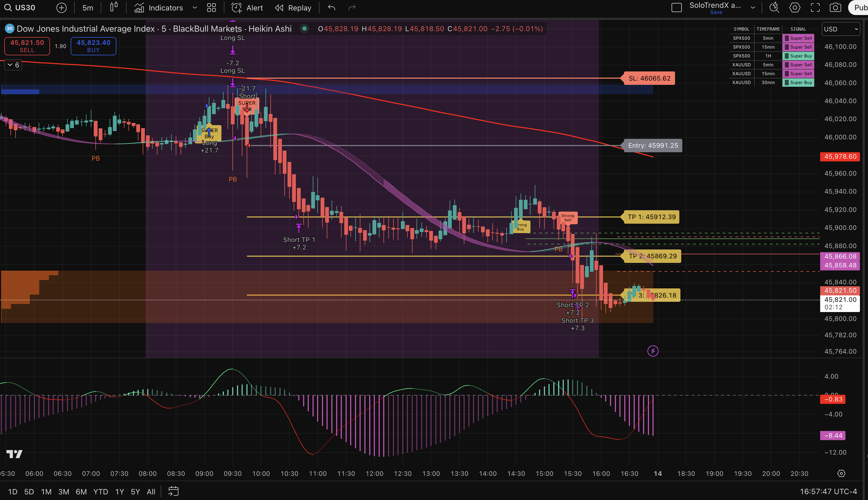Image resolution: width=868 pixels, height=500 pixels.
Task: Open the indicator favorites dropdown chevron
Action: (195, 8)
